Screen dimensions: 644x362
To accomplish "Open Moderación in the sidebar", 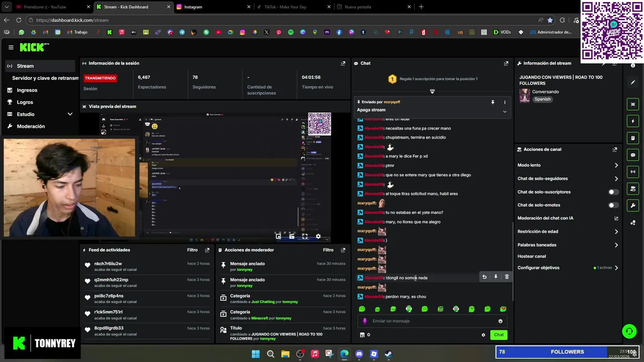I will (x=39, y=126).
